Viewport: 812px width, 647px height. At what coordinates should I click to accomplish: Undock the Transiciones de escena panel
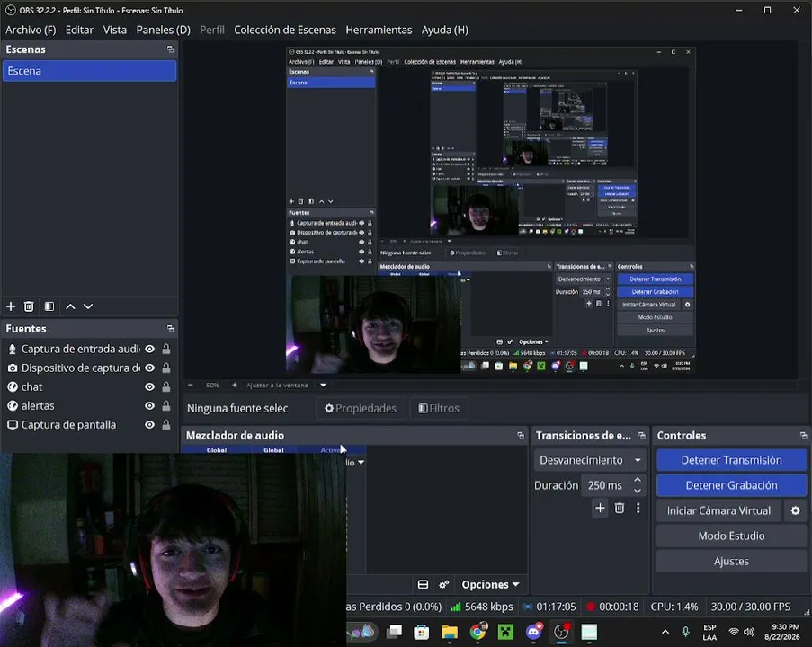click(x=642, y=436)
